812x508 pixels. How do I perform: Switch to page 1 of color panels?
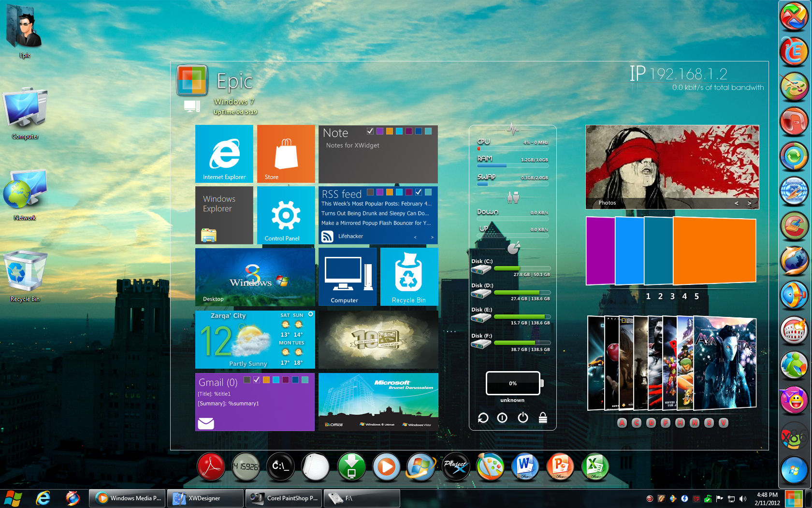[648, 296]
